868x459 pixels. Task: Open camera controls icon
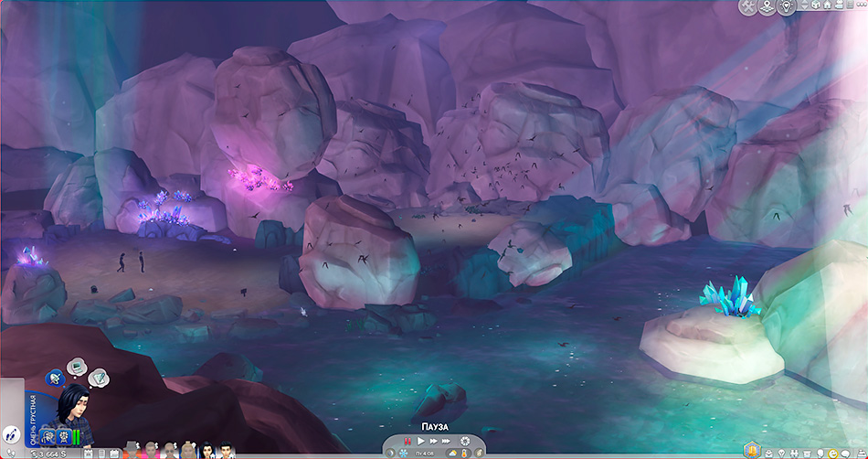pyautogui.click(x=840, y=5)
